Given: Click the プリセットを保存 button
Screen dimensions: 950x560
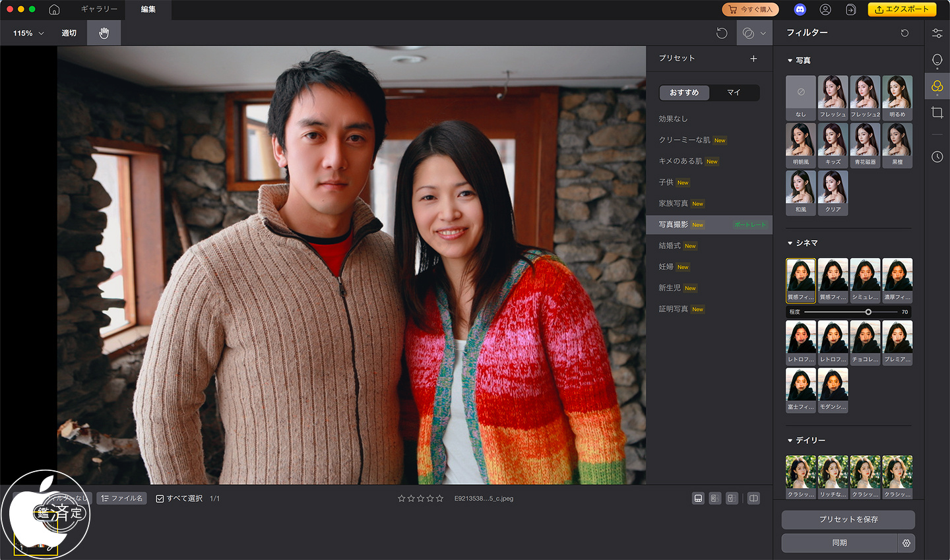Looking at the screenshot, I should click(848, 520).
